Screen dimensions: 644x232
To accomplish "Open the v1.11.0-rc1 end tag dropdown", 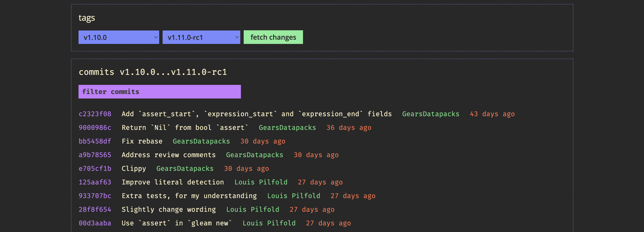I will (201, 37).
